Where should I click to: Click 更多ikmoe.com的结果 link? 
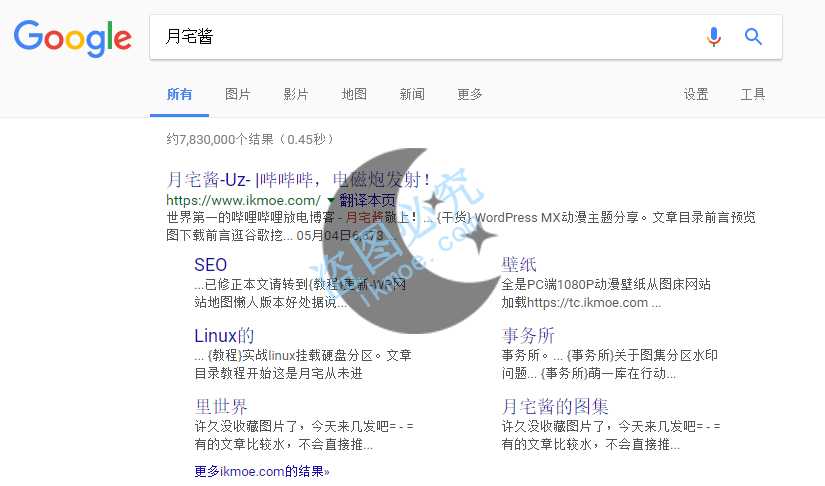pyautogui.click(x=262, y=471)
